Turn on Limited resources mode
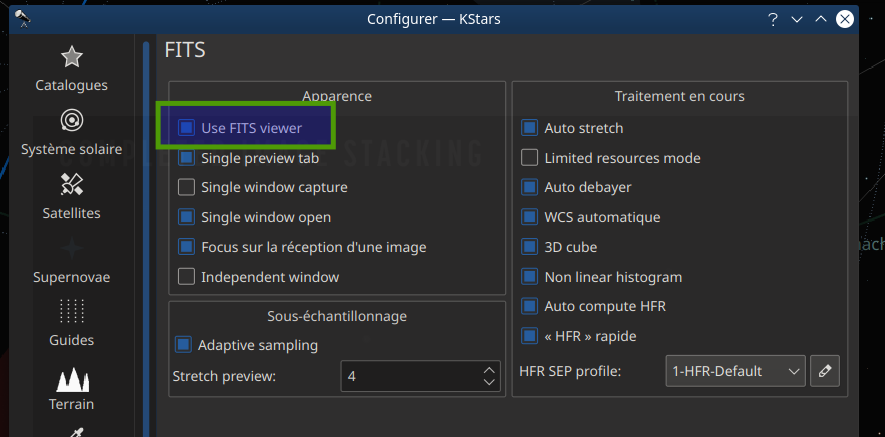The height and width of the screenshot is (437, 885). coord(530,158)
